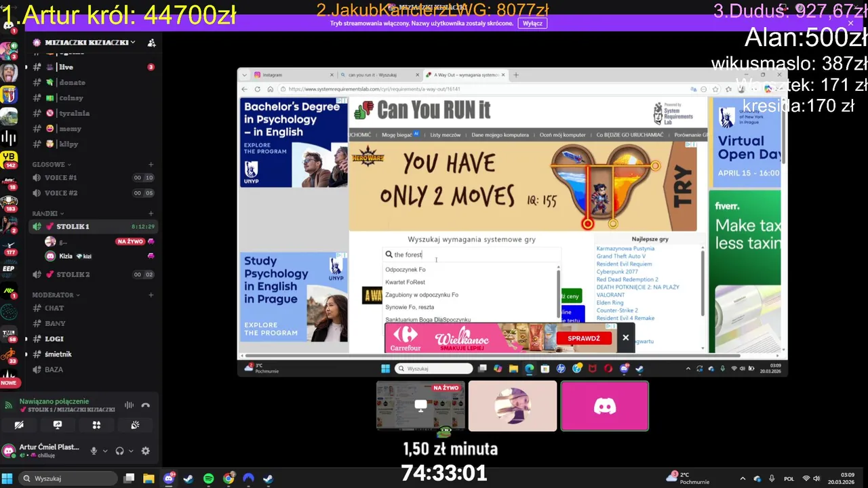Open 'Oceń mój komputer' menu item

coord(562,135)
